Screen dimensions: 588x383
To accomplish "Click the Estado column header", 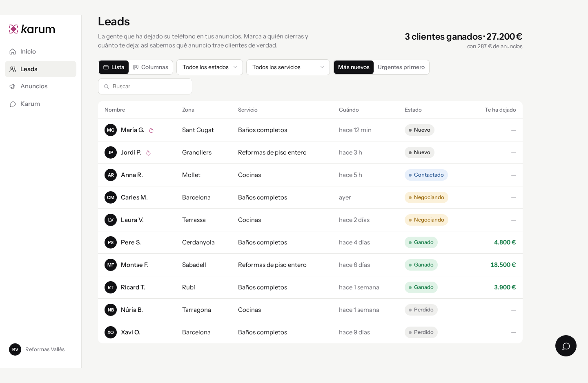I will tap(413, 110).
